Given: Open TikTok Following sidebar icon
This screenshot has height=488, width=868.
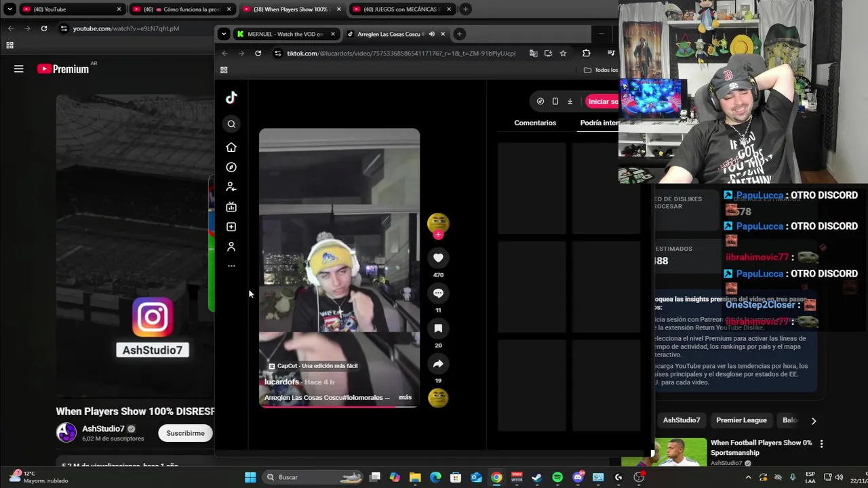Looking at the screenshot, I should pyautogui.click(x=231, y=187).
